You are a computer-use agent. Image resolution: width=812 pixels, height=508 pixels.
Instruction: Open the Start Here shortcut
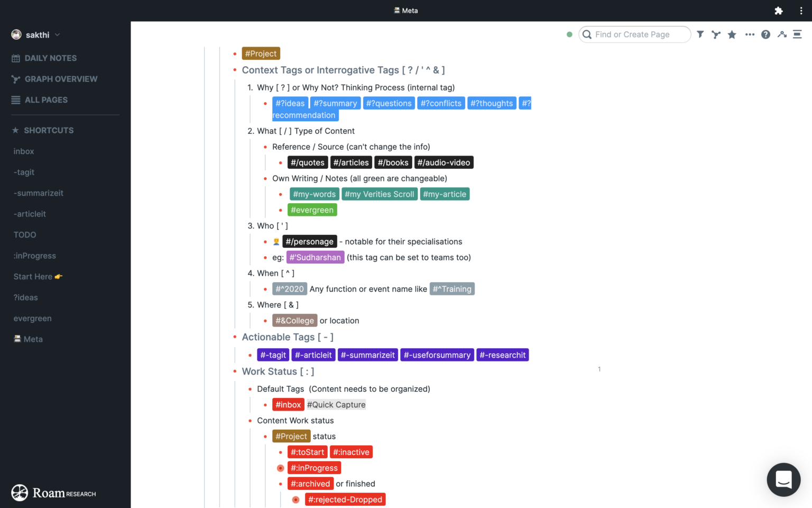(x=38, y=276)
